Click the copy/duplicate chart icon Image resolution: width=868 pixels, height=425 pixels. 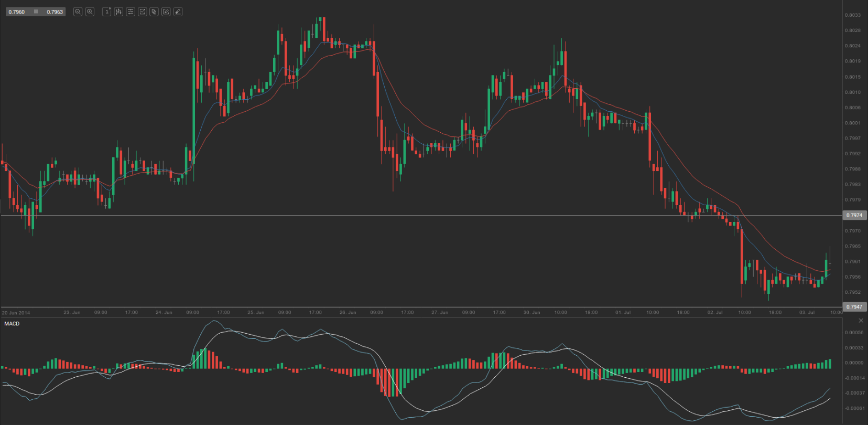[154, 12]
